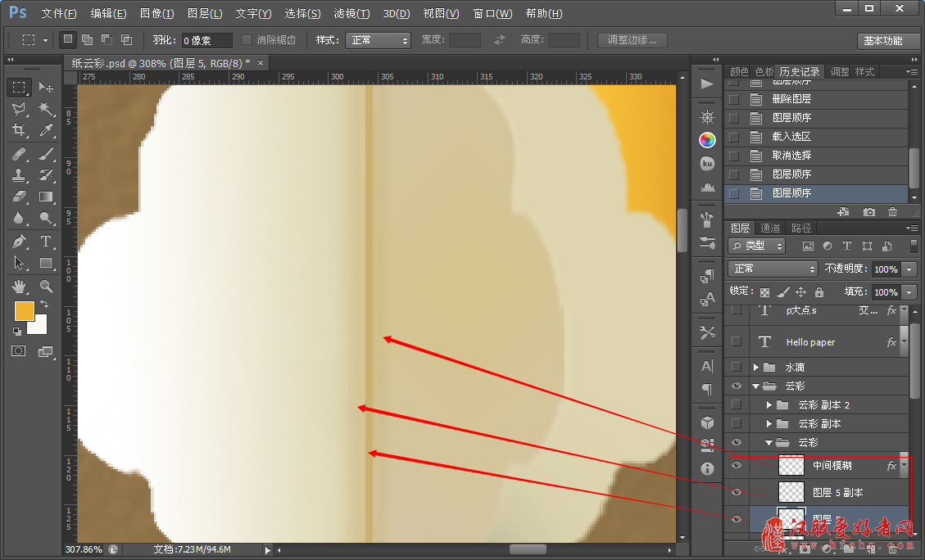Expand the 云彩 副本 2 group

(769, 405)
